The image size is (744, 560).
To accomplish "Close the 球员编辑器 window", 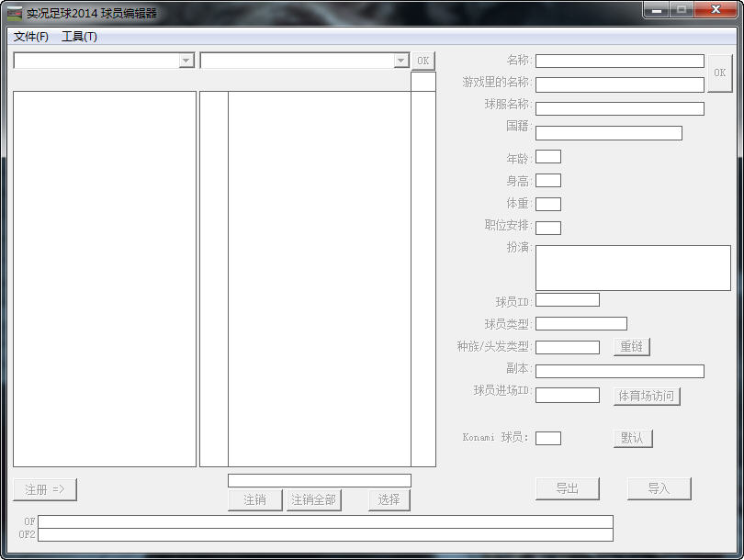I will (716, 10).
